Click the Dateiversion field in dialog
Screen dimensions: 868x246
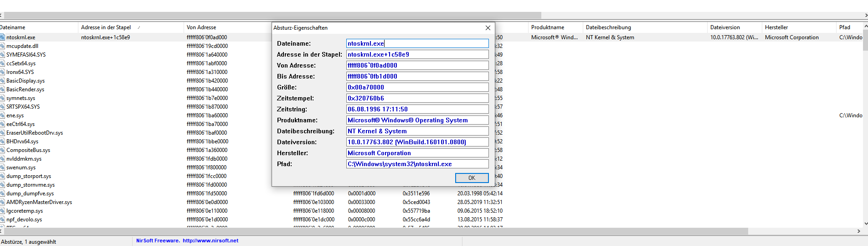(417, 142)
